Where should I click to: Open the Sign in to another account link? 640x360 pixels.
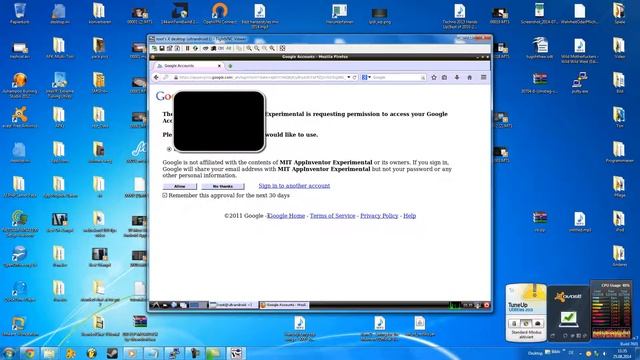pyautogui.click(x=294, y=186)
